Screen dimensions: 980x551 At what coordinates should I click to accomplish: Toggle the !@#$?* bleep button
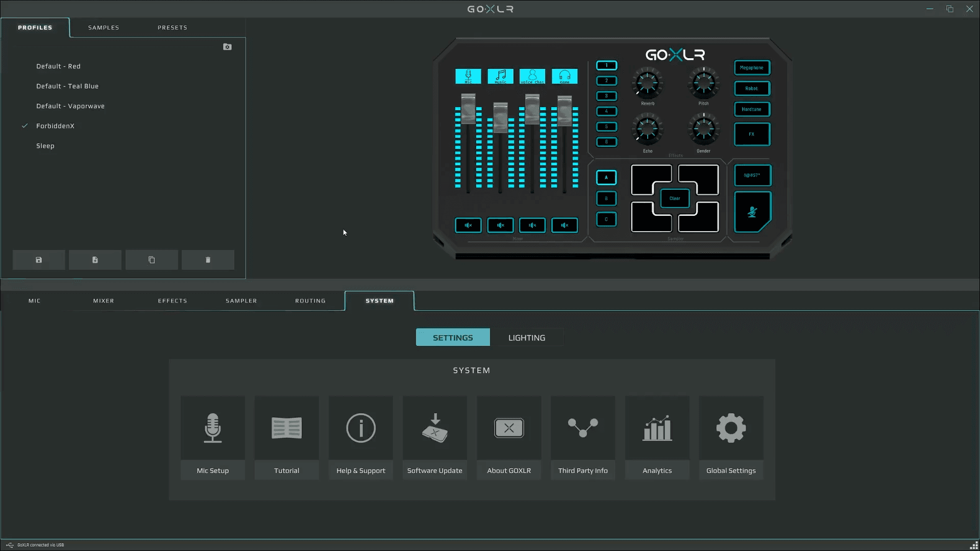click(752, 175)
